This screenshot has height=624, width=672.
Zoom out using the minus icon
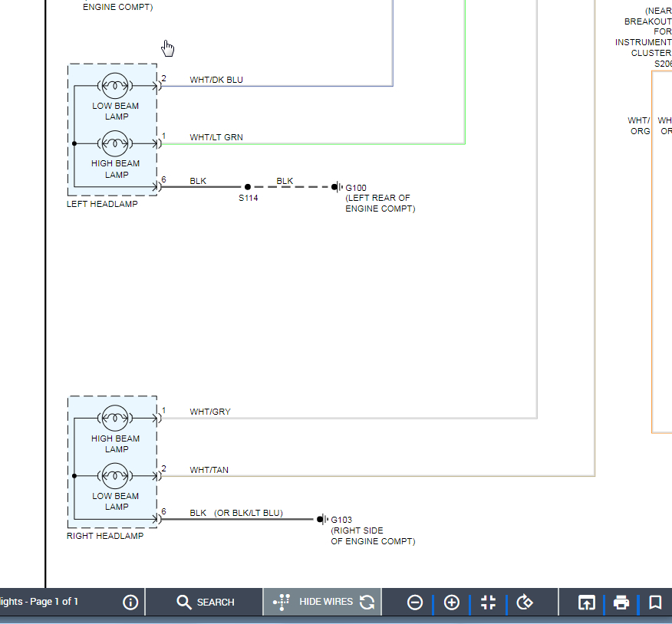click(x=415, y=603)
